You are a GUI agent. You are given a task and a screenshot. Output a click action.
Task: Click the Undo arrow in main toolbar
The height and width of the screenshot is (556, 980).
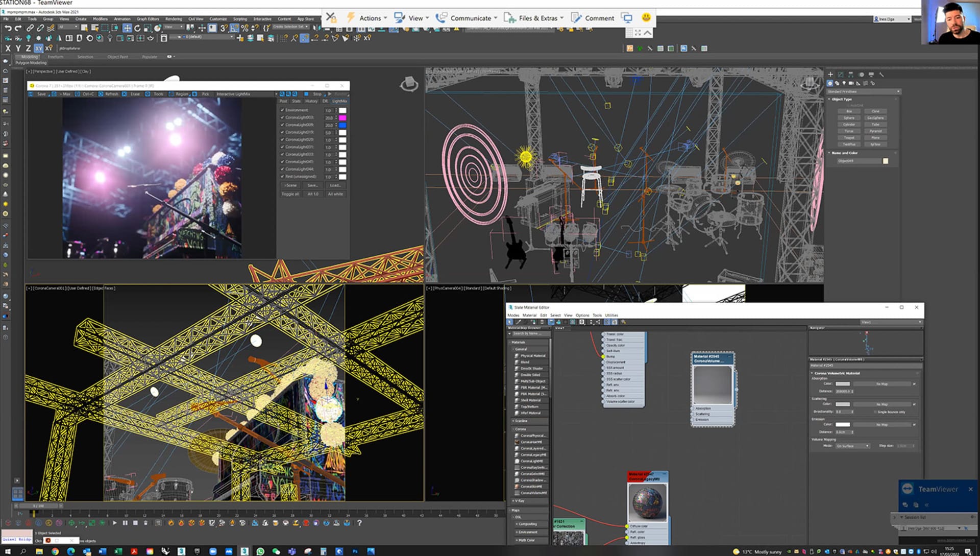coord(8,28)
